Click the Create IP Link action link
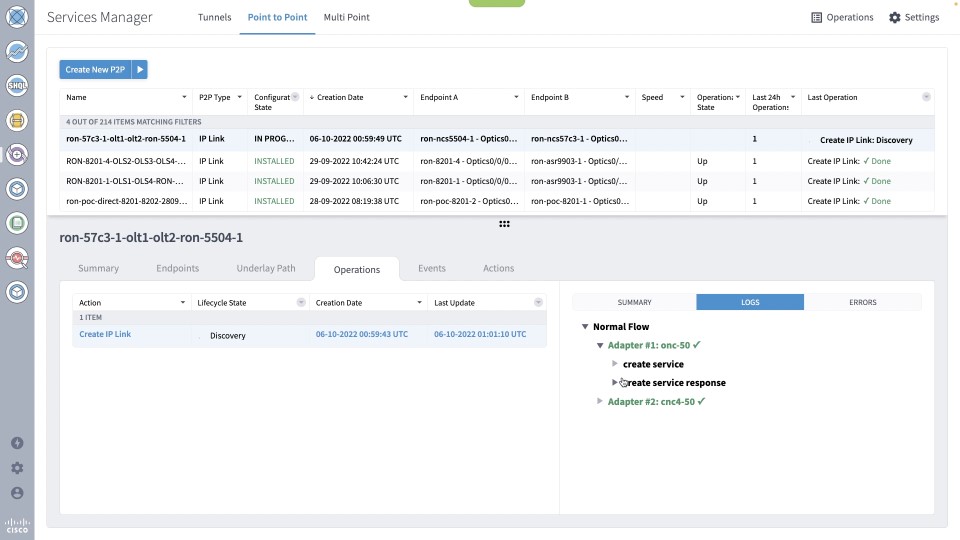 pyautogui.click(x=105, y=334)
